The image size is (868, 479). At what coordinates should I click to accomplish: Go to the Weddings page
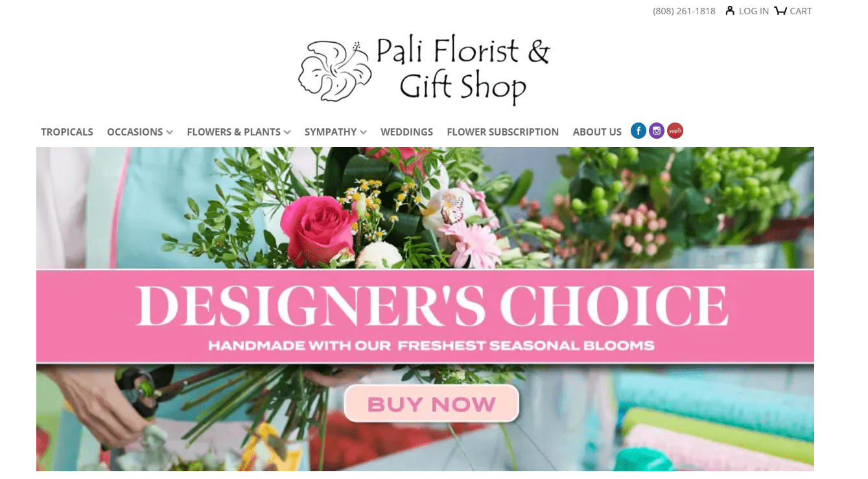pos(406,132)
